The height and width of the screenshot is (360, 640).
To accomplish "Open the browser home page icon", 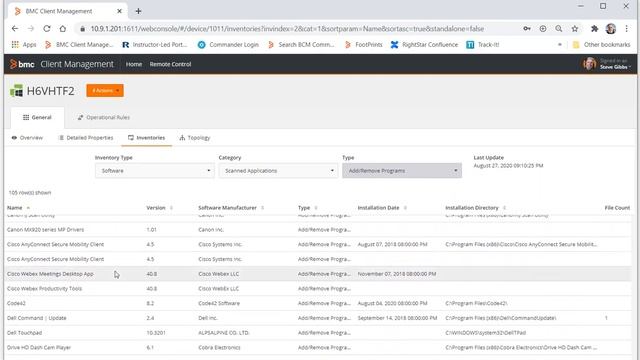I will [62, 29].
